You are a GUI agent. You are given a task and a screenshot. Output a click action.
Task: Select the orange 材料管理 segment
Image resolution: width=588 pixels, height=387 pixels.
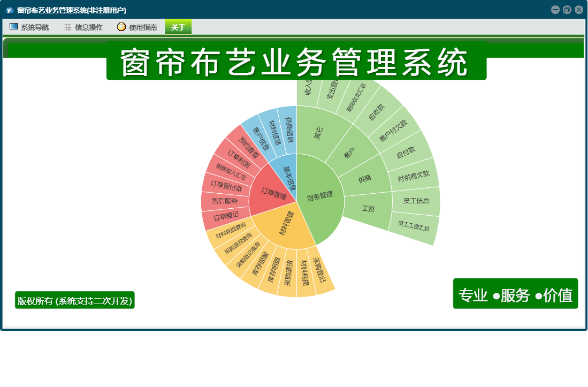pyautogui.click(x=287, y=224)
